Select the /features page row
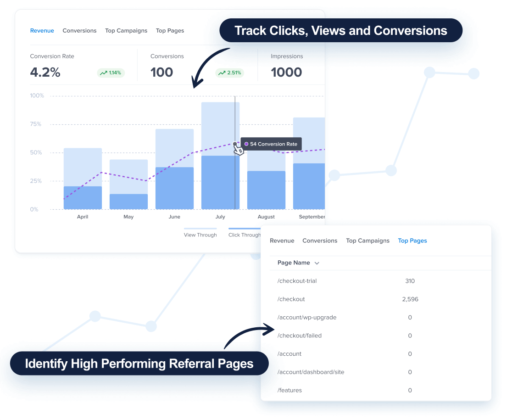 coord(289,390)
